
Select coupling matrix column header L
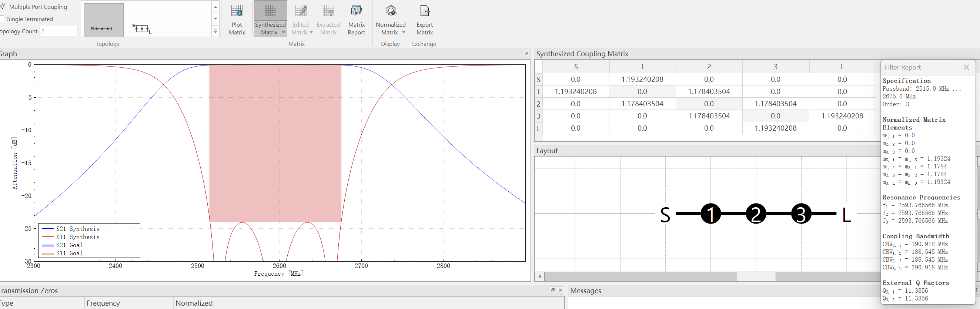pyautogui.click(x=842, y=67)
